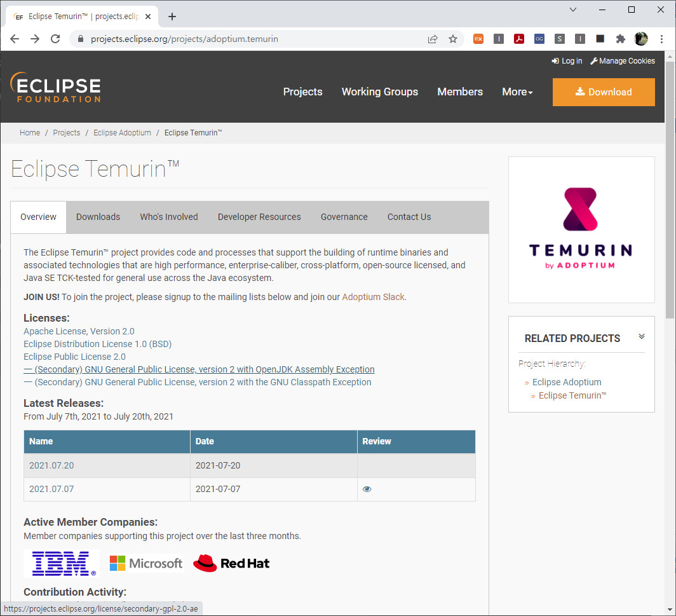Open the Extensions puzzle menu
Viewport: 676px width, 616px height.
coord(620,39)
